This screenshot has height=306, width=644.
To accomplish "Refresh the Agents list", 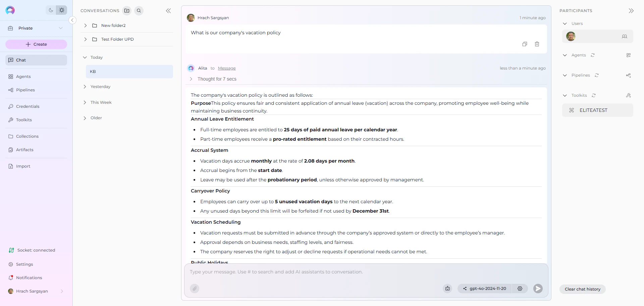I will point(593,55).
